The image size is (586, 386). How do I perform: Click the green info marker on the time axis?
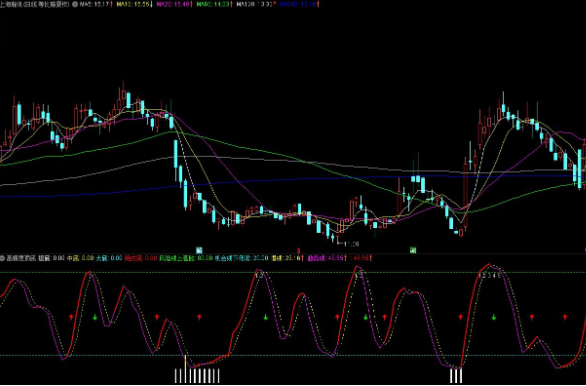click(413, 250)
